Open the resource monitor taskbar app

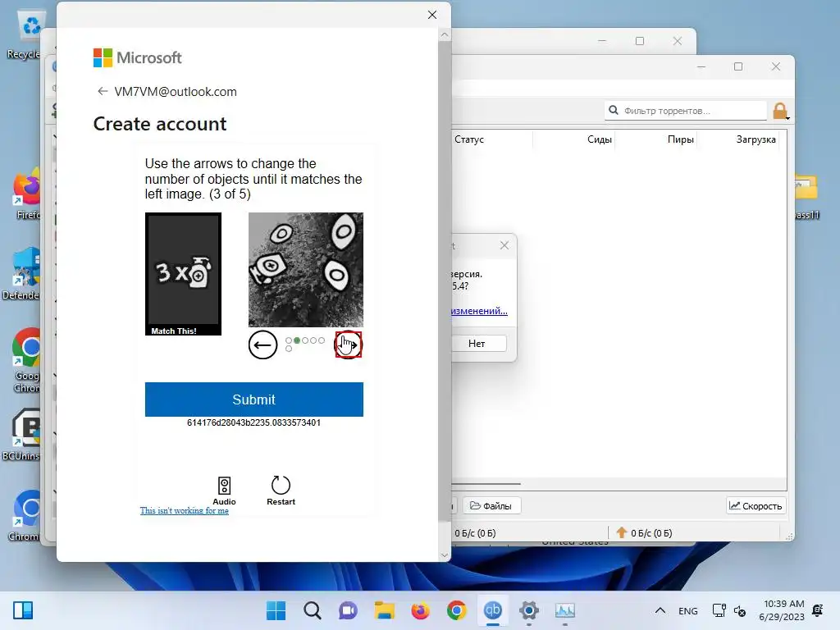564,610
